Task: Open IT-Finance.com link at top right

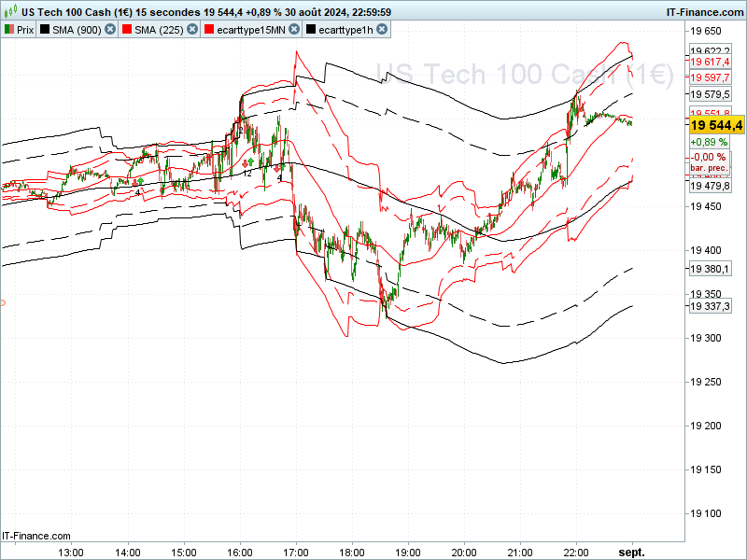Action: coord(705,12)
